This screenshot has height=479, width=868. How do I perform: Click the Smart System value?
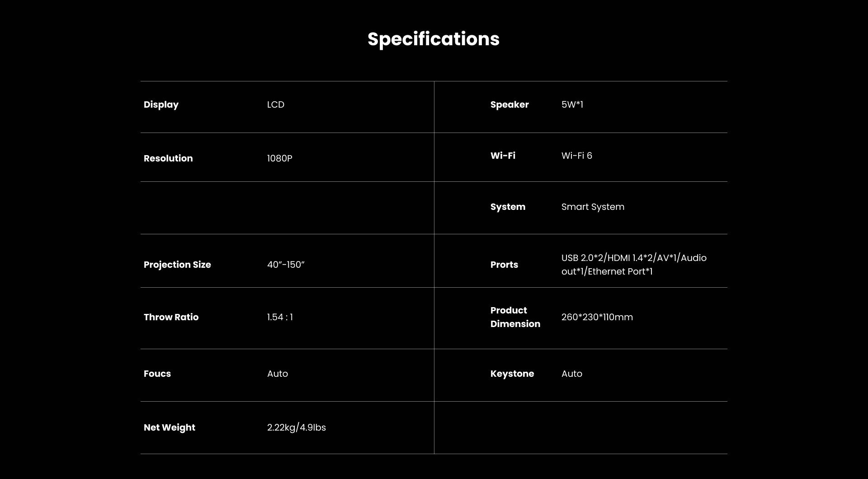coord(592,207)
